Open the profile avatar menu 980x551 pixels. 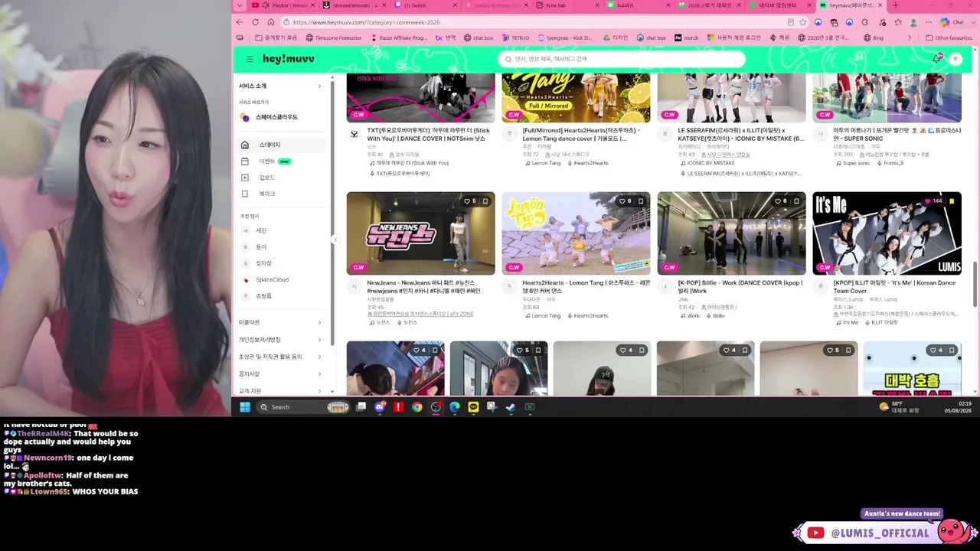(955, 59)
